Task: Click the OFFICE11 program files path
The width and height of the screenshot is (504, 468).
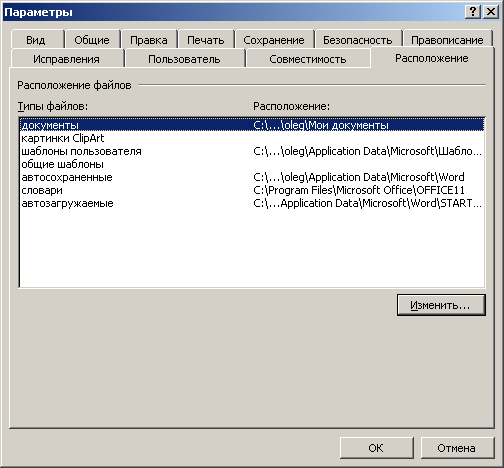Action: tap(359, 190)
